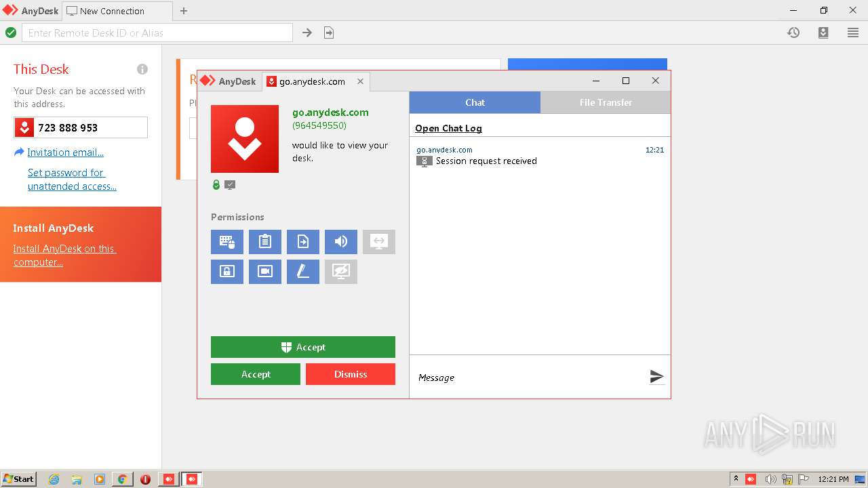This screenshot has width=868, height=488.
Task: Send the chat message with the arrow icon
Action: pyautogui.click(x=656, y=377)
